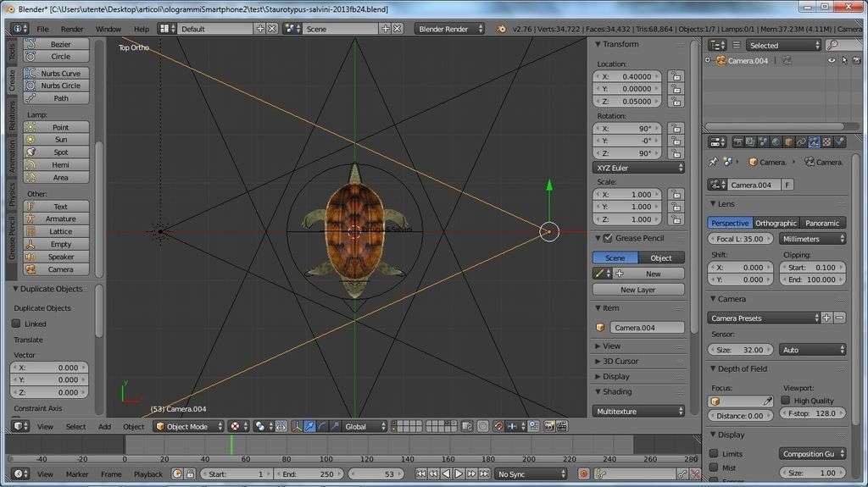The height and width of the screenshot is (487, 868).
Task: Enable High Quality viewport checkbox
Action: [785, 401]
